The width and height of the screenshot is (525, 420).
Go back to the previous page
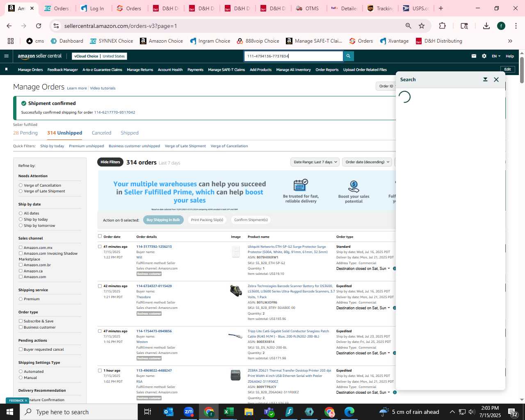click(x=9, y=26)
